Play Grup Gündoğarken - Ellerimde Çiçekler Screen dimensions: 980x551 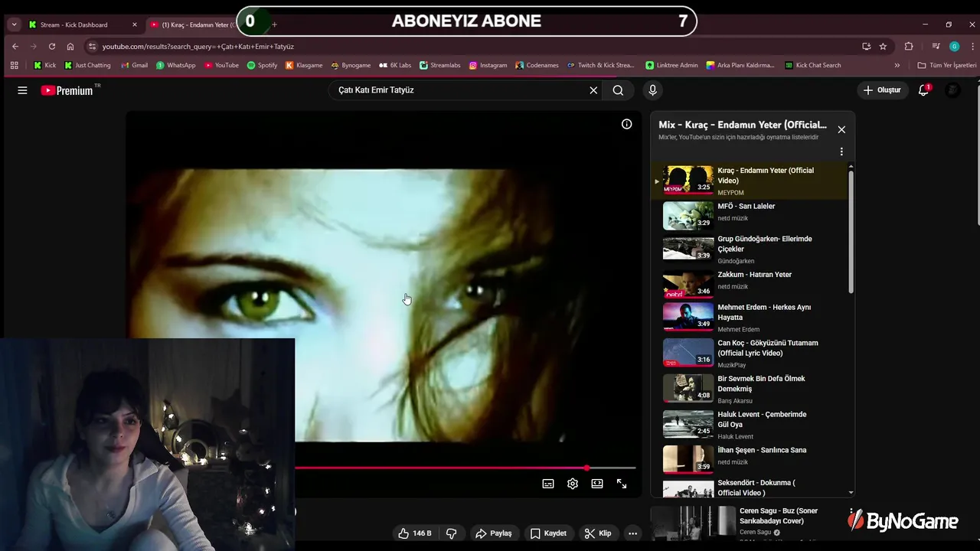[x=750, y=249]
